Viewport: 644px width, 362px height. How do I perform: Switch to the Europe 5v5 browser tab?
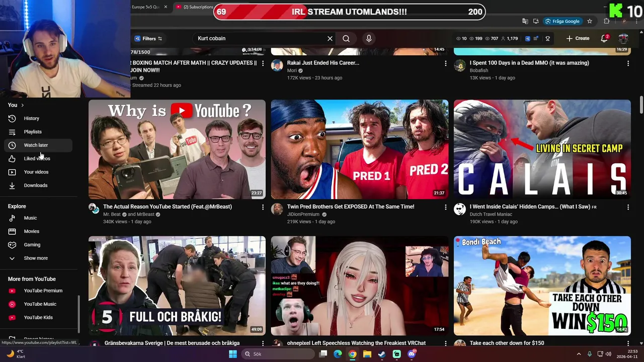coord(146,7)
